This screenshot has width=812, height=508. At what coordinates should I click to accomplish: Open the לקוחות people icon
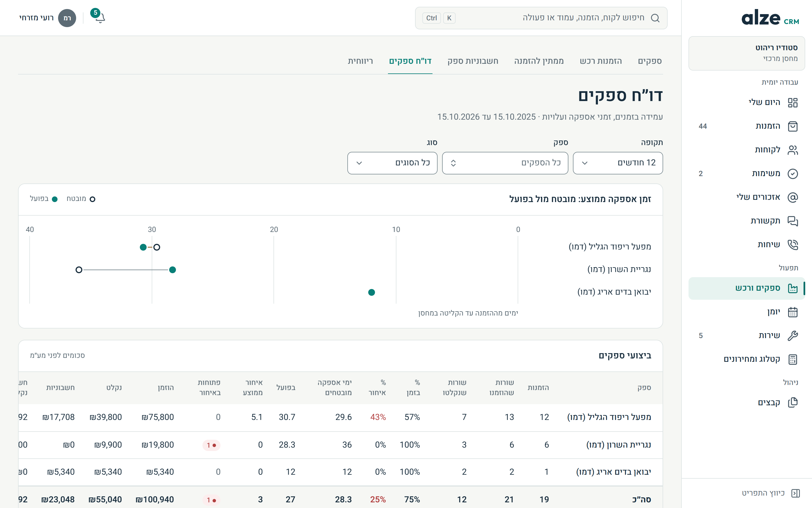[x=793, y=150]
